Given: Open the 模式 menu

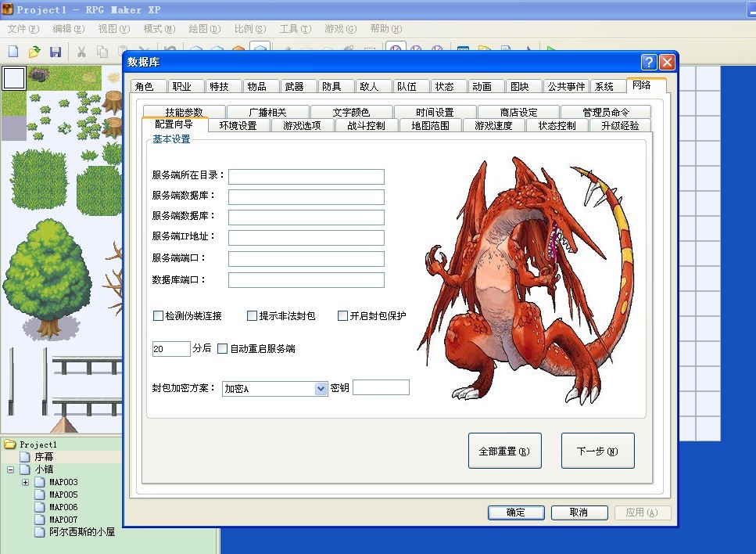Looking at the screenshot, I should (159, 29).
